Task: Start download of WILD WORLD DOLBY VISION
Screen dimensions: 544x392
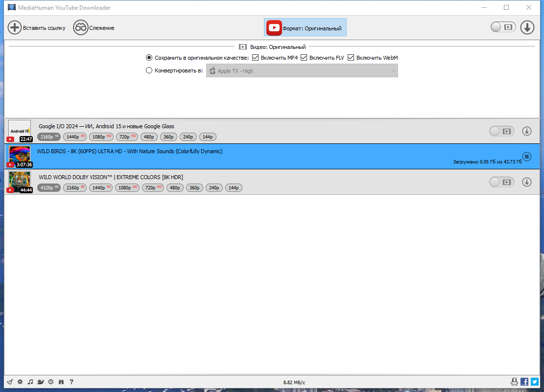Action: (x=527, y=182)
